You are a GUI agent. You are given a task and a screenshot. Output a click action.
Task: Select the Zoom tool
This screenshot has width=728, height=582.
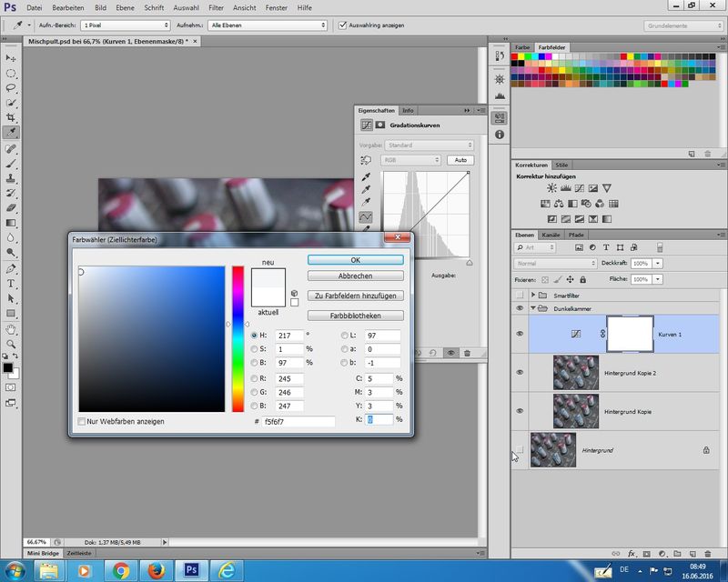12,344
